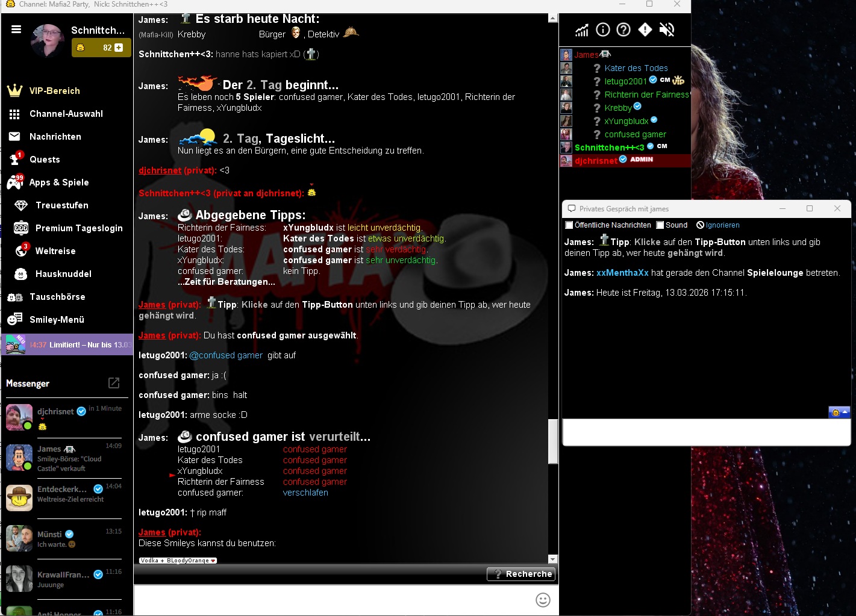
Task: Click the report warning diamond icon
Action: tap(645, 30)
